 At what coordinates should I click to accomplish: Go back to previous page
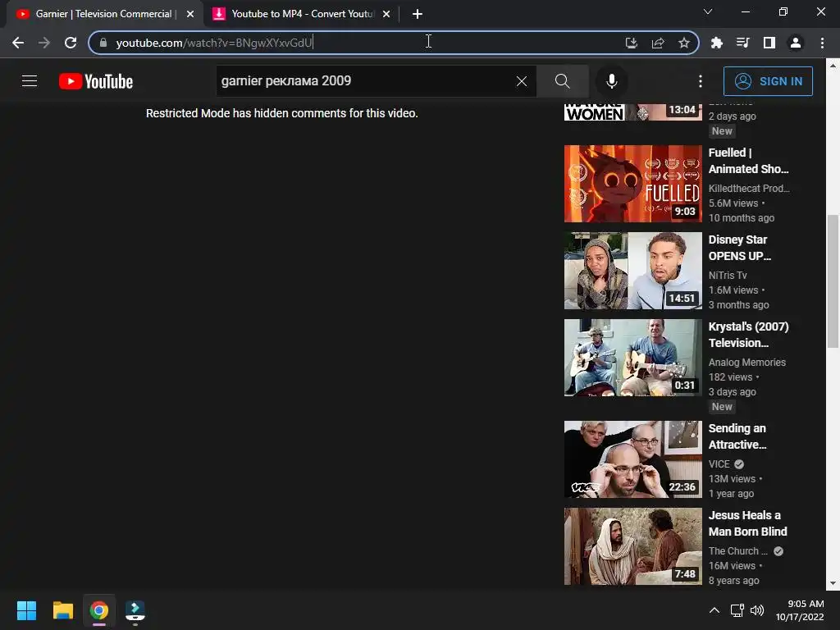pyautogui.click(x=18, y=43)
